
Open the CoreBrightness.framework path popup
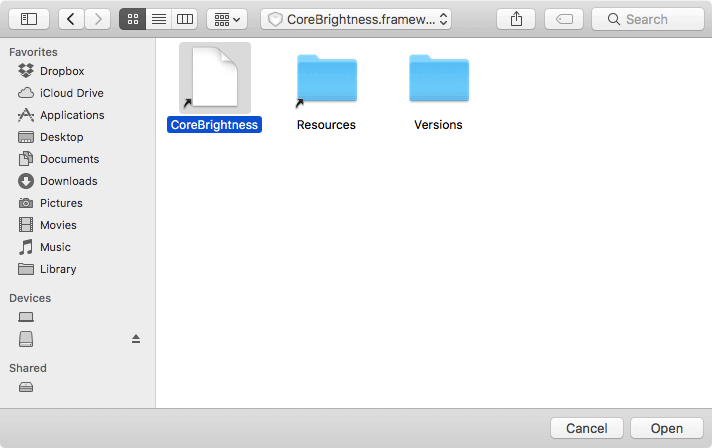pyautogui.click(x=356, y=19)
